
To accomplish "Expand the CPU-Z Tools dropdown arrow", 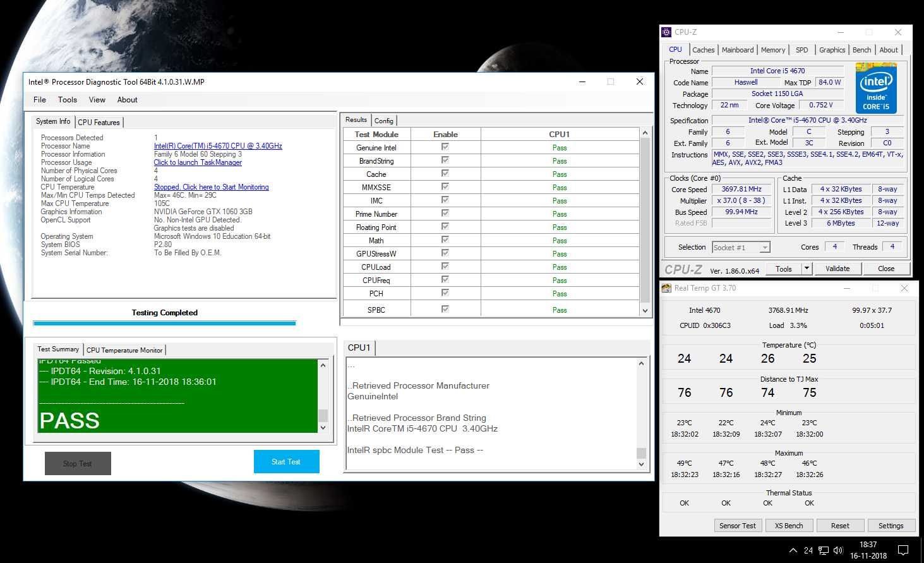I will point(807,269).
